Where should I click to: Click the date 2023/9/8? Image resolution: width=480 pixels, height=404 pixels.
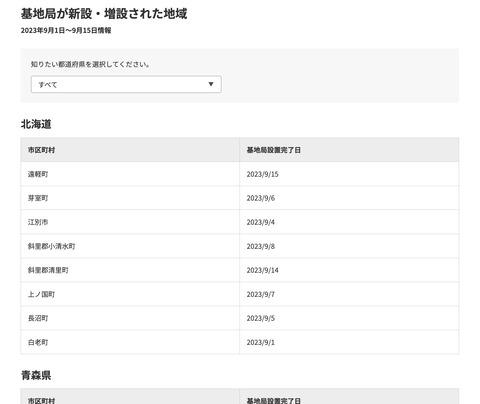click(x=261, y=246)
